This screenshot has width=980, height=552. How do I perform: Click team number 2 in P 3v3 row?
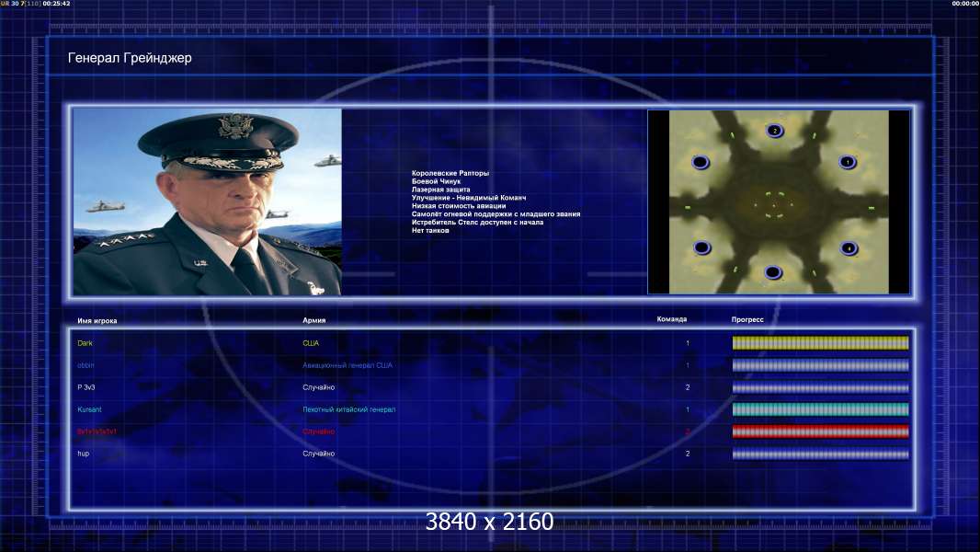click(x=688, y=387)
